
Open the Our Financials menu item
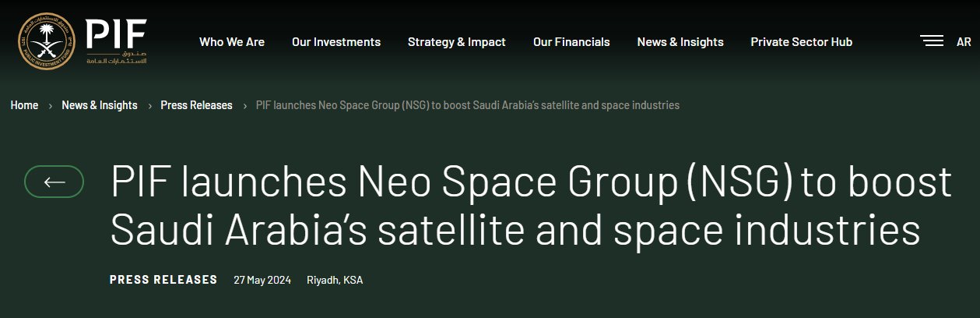pos(571,42)
